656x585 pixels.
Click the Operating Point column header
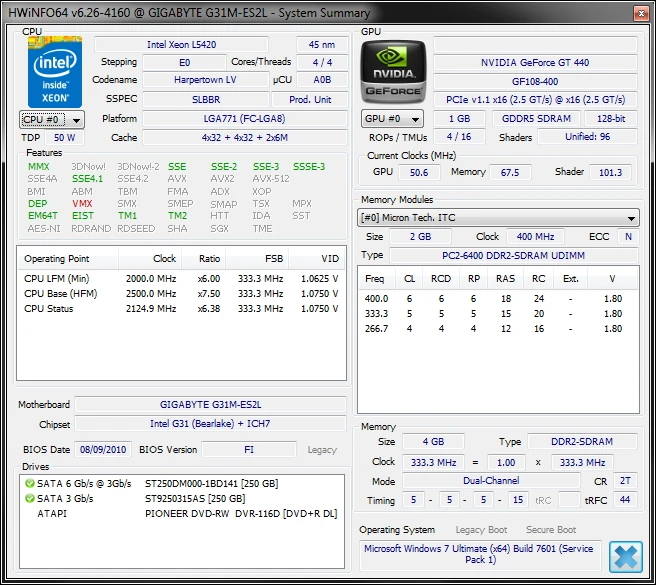point(68,259)
